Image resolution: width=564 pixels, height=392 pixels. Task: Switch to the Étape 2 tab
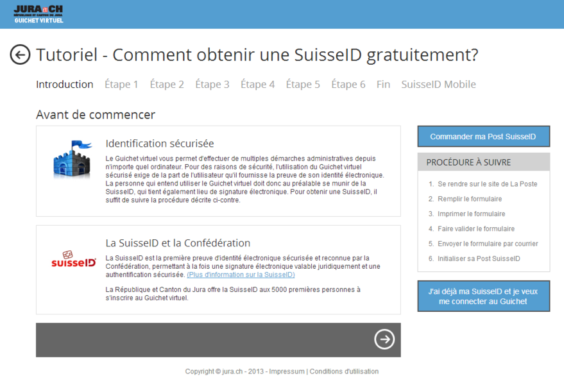(x=167, y=84)
